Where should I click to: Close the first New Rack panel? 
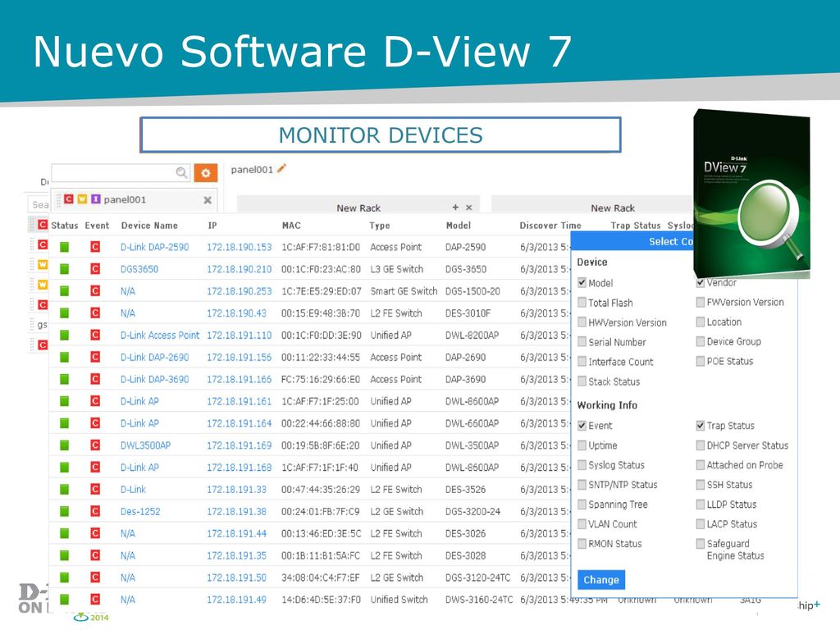(x=468, y=208)
